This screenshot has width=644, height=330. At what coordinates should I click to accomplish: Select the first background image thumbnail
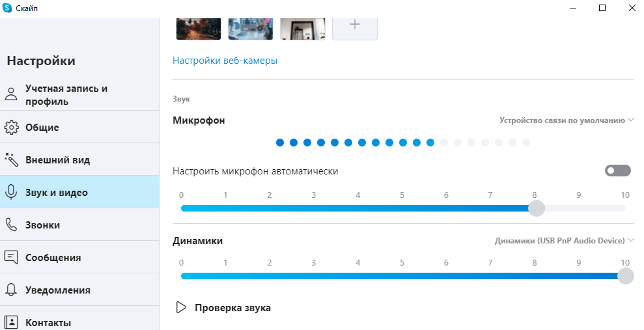click(x=199, y=27)
